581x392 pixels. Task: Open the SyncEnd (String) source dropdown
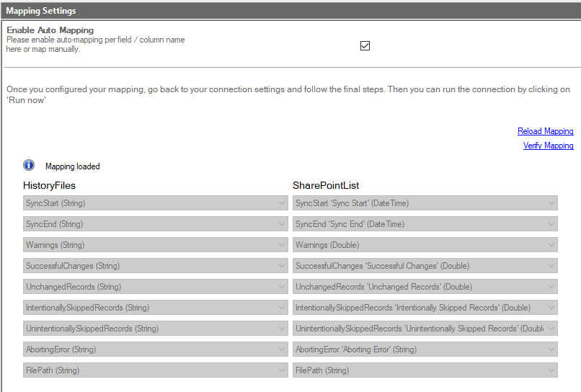click(156, 224)
